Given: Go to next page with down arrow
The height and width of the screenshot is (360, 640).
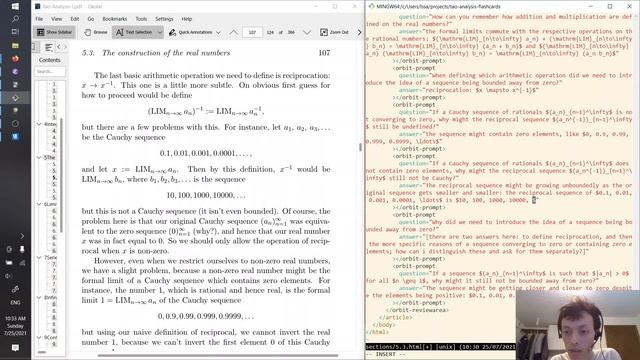Looking at the screenshot, I should point(307,32).
